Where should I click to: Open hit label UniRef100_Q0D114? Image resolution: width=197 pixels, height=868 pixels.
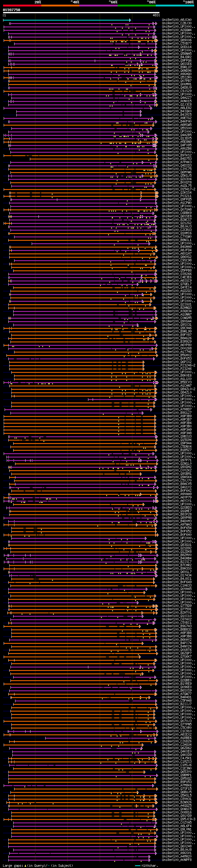click(177, 47)
